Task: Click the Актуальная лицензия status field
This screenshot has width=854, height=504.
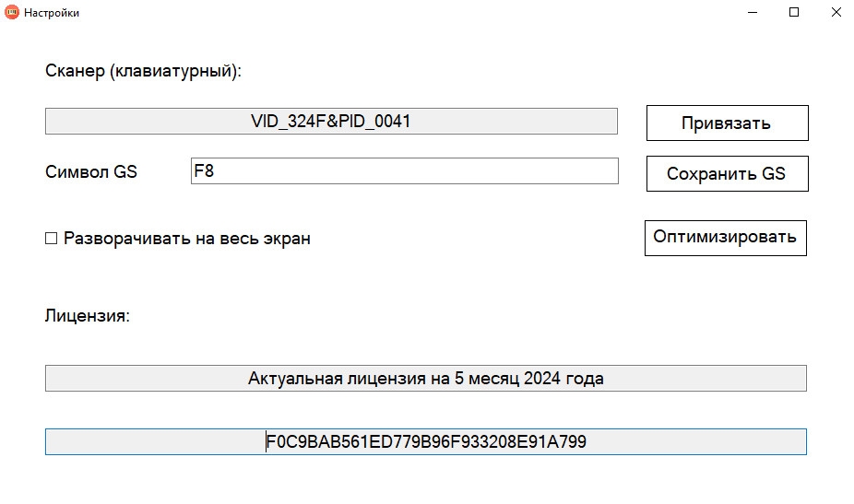Action: coord(425,378)
